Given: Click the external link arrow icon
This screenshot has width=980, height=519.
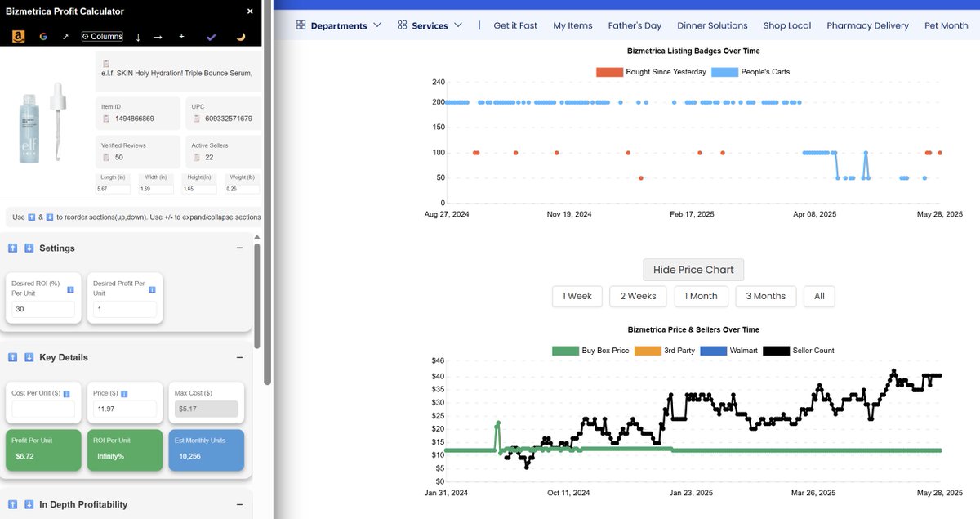Looking at the screenshot, I should pyautogui.click(x=67, y=37).
